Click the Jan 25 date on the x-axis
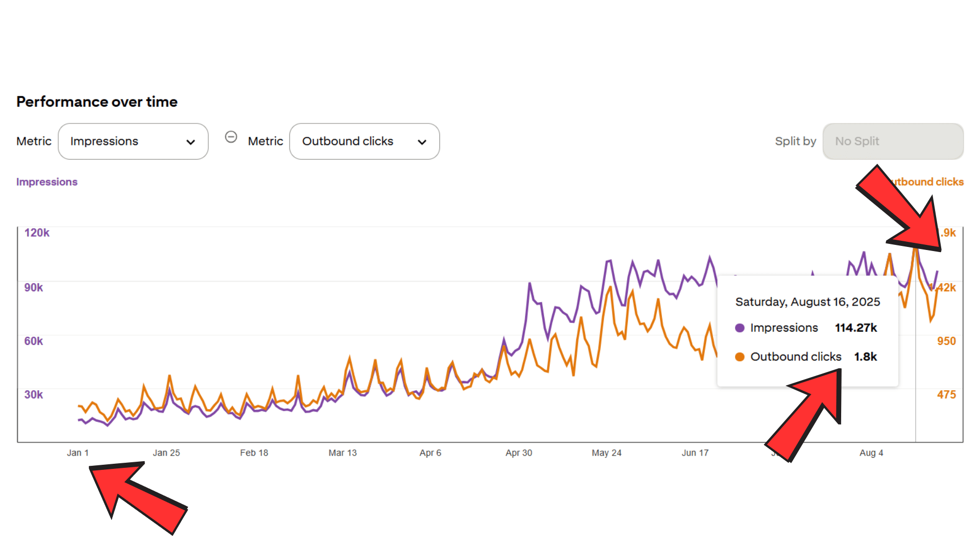This screenshot has width=980, height=551. pyautogui.click(x=166, y=453)
